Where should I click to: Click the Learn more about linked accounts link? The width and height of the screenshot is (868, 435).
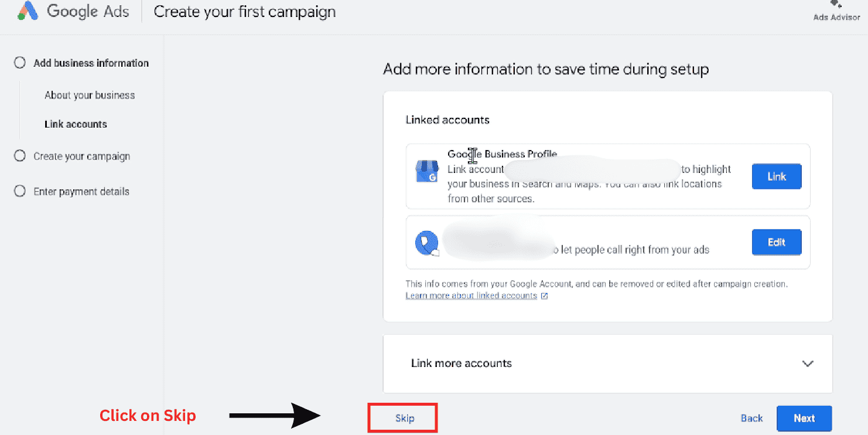tap(471, 295)
